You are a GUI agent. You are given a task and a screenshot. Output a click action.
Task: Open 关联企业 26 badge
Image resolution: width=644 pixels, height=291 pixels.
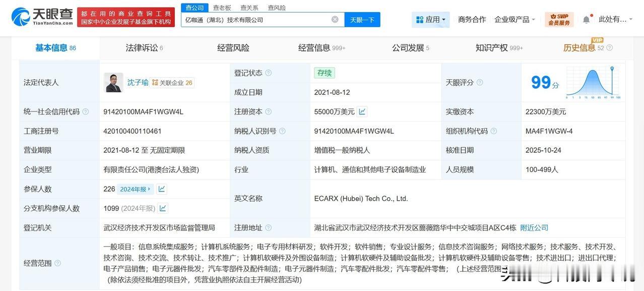[x=172, y=83]
